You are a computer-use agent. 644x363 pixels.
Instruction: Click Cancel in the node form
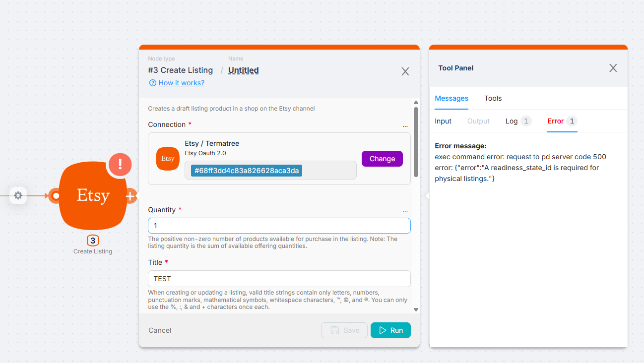160,330
